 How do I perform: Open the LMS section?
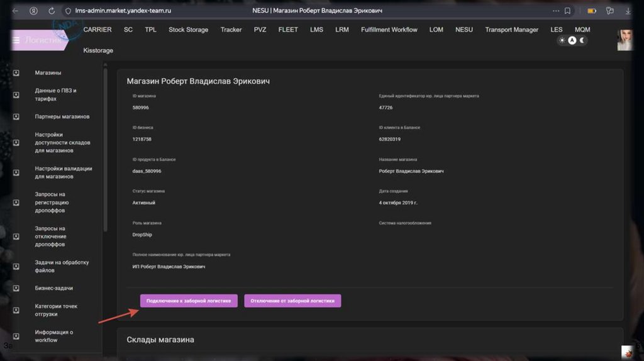317,30
